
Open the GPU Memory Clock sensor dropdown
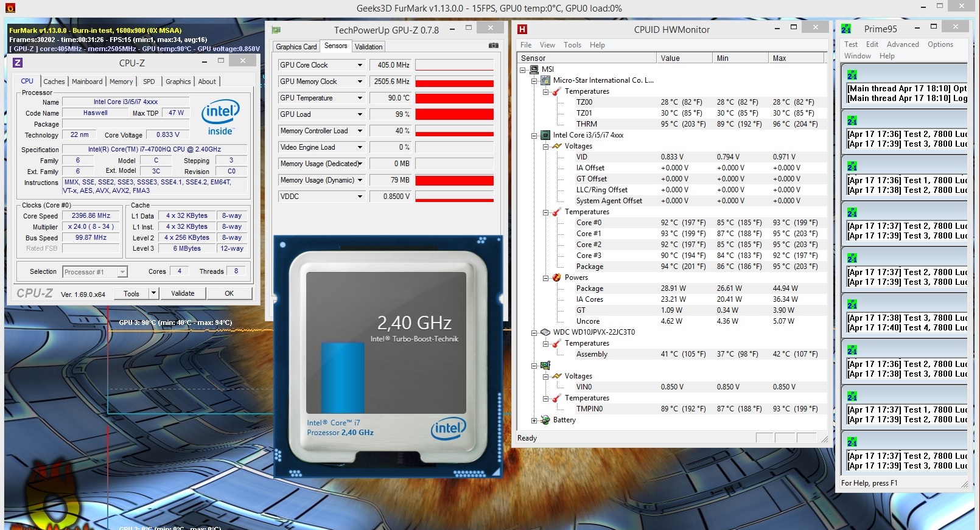click(360, 82)
